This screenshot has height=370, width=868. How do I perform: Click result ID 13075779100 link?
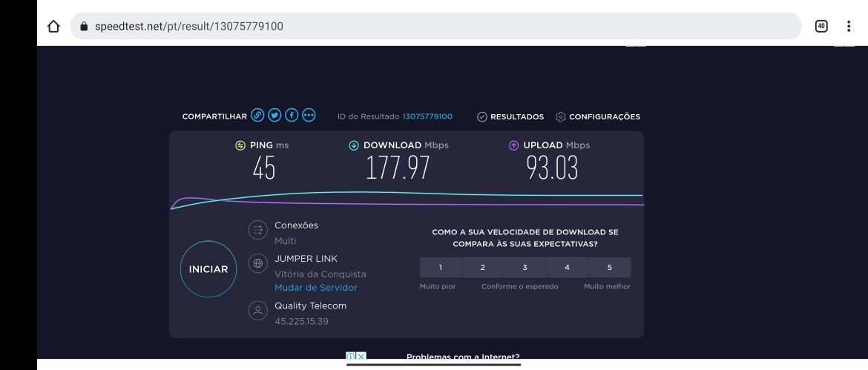click(x=427, y=116)
